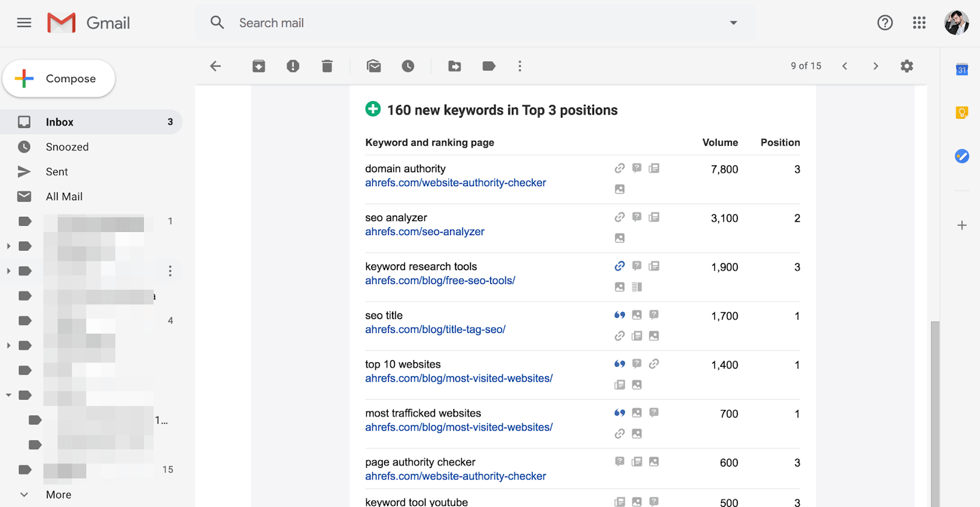Click the 'page authority checker' keyword text

(420, 462)
